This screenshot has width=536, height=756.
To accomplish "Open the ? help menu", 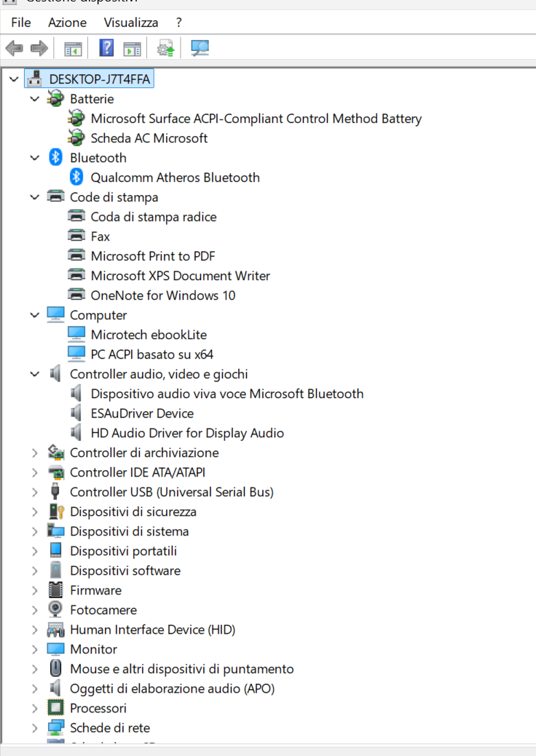I will [179, 22].
